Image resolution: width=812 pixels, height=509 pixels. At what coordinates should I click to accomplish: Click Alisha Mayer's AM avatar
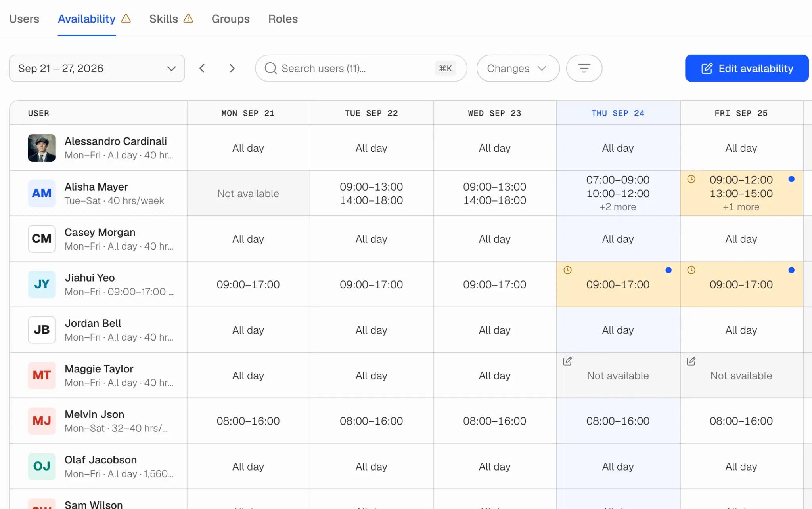pyautogui.click(x=42, y=193)
